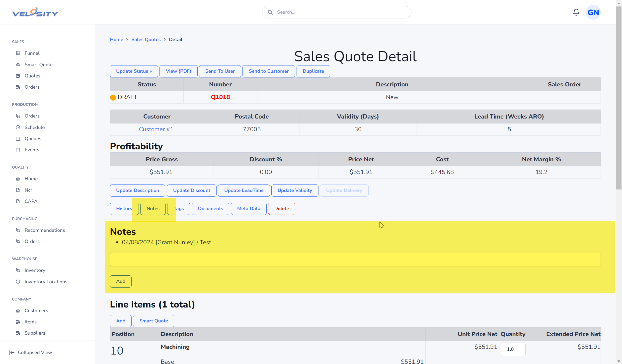This screenshot has width=622, height=364.
Task: Open Customers under Company
Action: tap(36, 310)
